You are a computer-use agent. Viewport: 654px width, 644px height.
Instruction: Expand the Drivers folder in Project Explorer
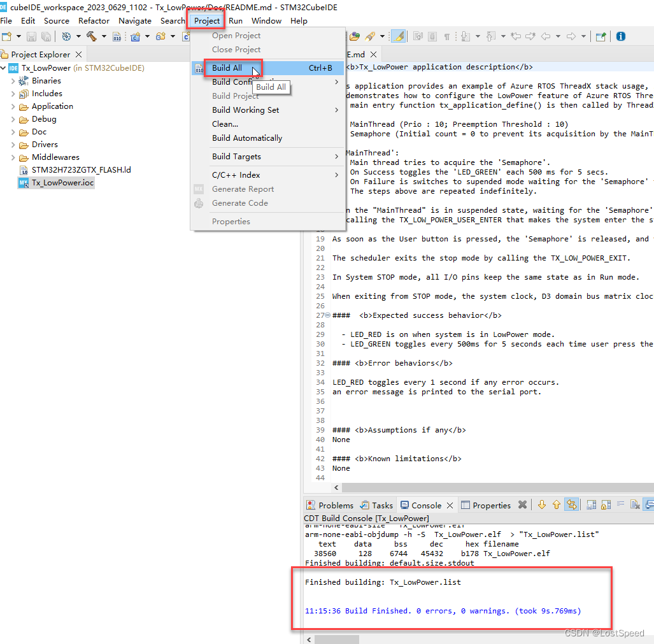click(13, 145)
